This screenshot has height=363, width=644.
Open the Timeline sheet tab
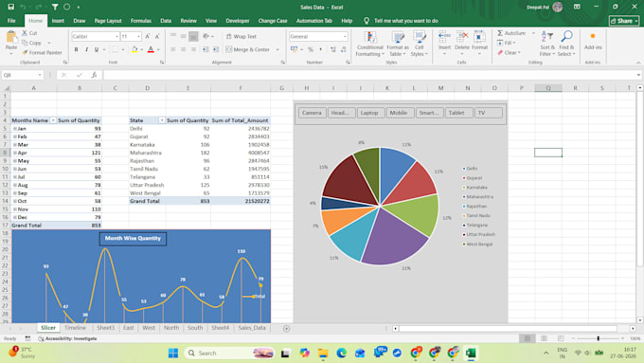pos(75,328)
